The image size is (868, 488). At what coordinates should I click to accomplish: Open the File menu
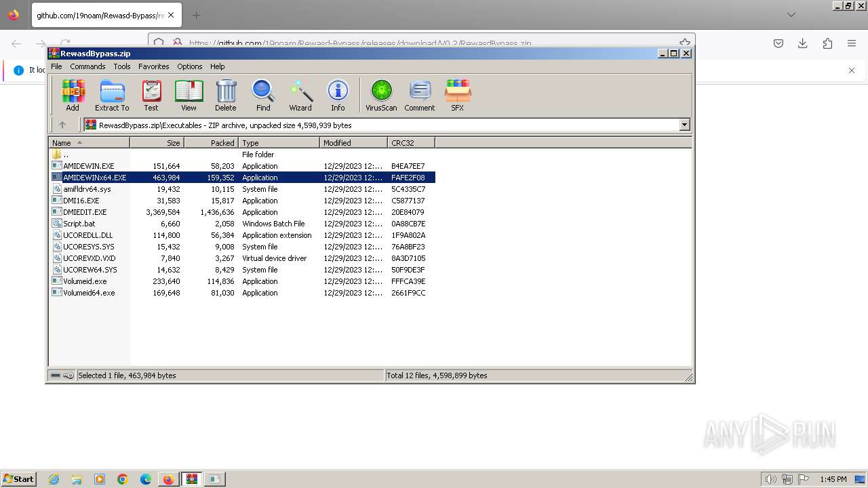(x=56, y=66)
